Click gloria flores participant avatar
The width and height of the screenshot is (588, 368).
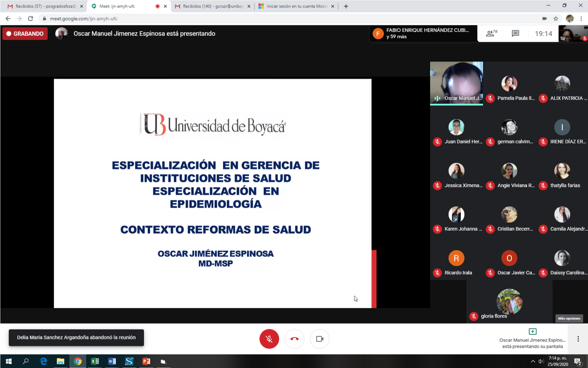pyautogui.click(x=509, y=301)
